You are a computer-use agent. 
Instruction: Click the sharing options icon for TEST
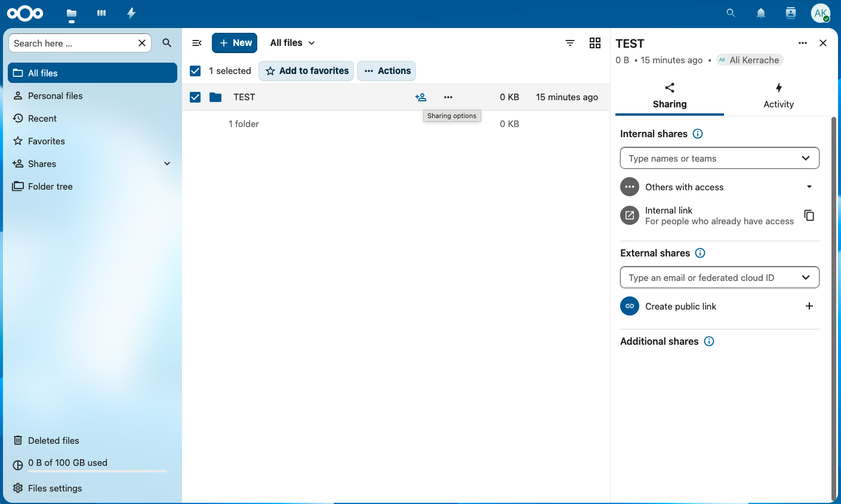[421, 97]
